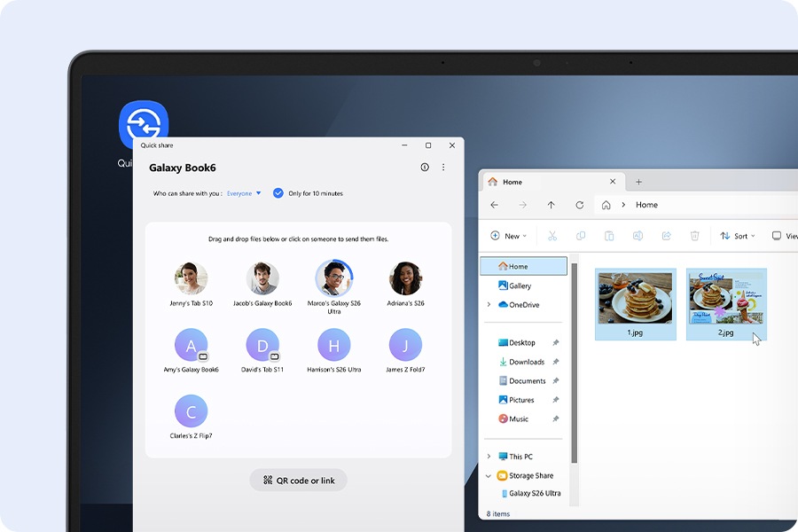Open Gallery in the navigation pane
The image size is (798, 532).
click(x=514, y=286)
